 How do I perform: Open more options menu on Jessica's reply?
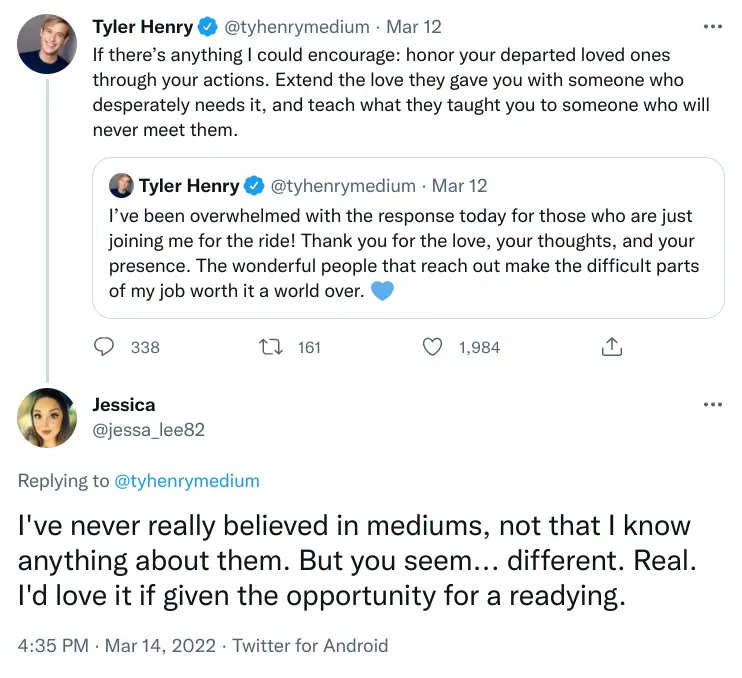[712, 405]
